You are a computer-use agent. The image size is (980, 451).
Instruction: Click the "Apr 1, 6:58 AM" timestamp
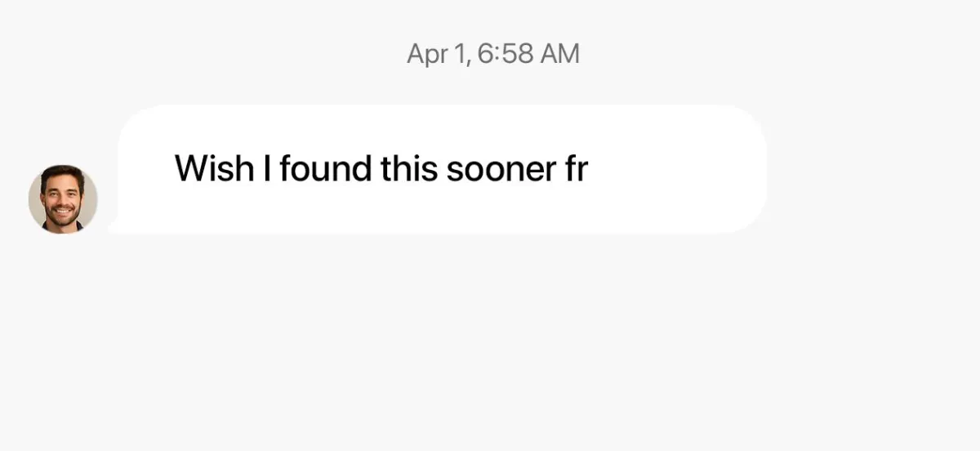pos(493,54)
